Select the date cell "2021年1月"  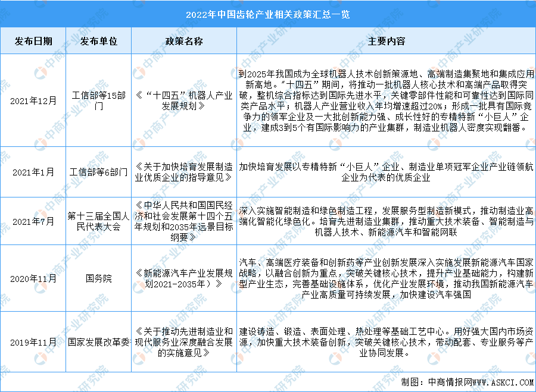click(x=33, y=172)
